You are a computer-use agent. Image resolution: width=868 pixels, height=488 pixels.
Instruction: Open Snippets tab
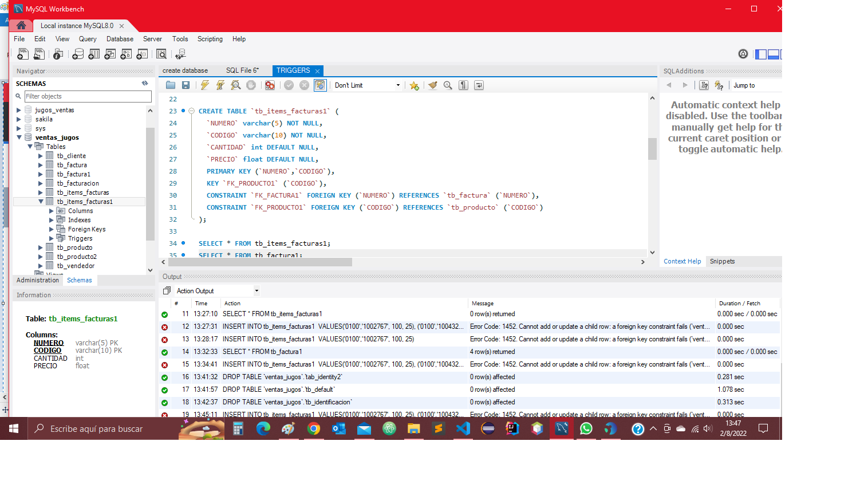point(722,261)
